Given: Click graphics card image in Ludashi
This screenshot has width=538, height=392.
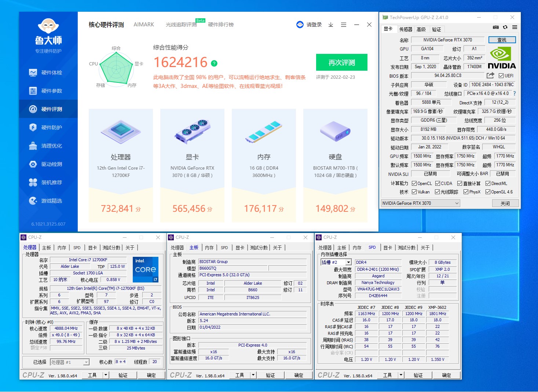Looking at the screenshot, I should click(192, 132).
